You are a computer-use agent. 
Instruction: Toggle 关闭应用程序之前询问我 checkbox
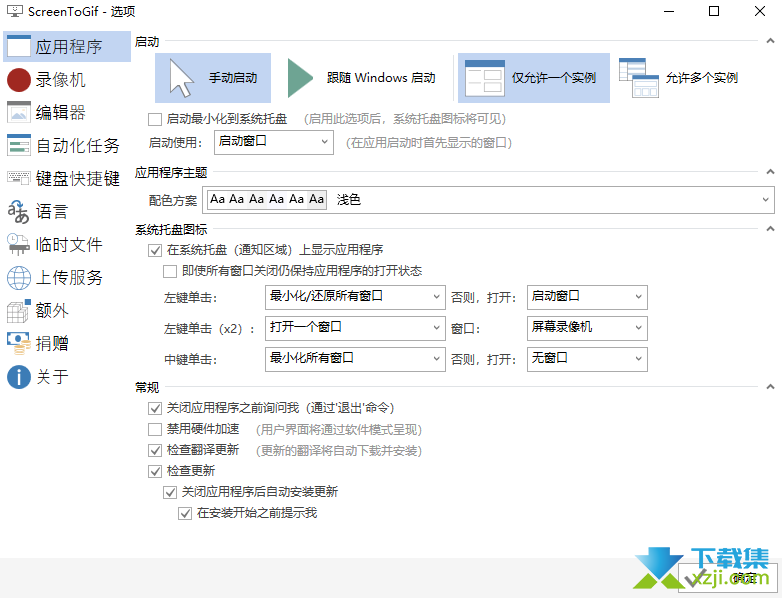point(155,408)
